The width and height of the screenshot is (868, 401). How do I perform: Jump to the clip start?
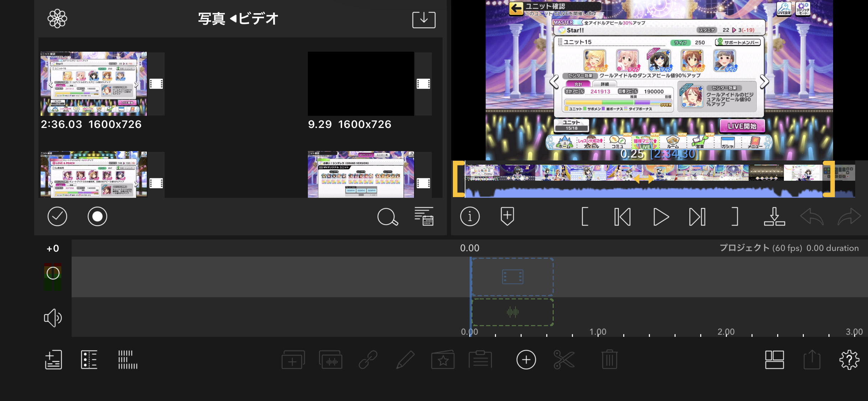(622, 217)
